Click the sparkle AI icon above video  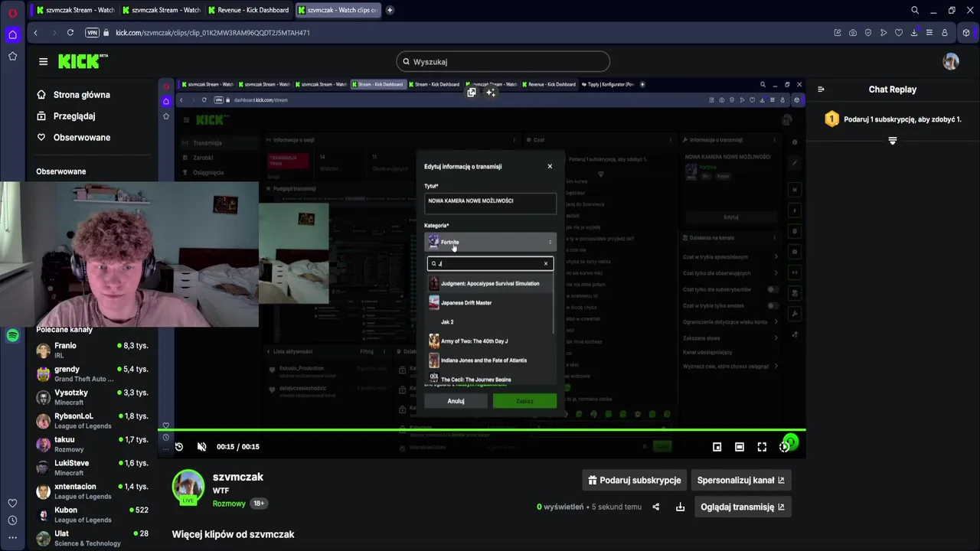coord(491,93)
